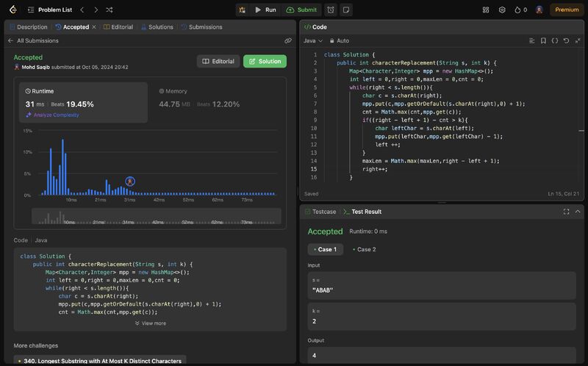Click the Analyze Complexity link
Viewport: 588px width, 366px height.
coord(55,115)
